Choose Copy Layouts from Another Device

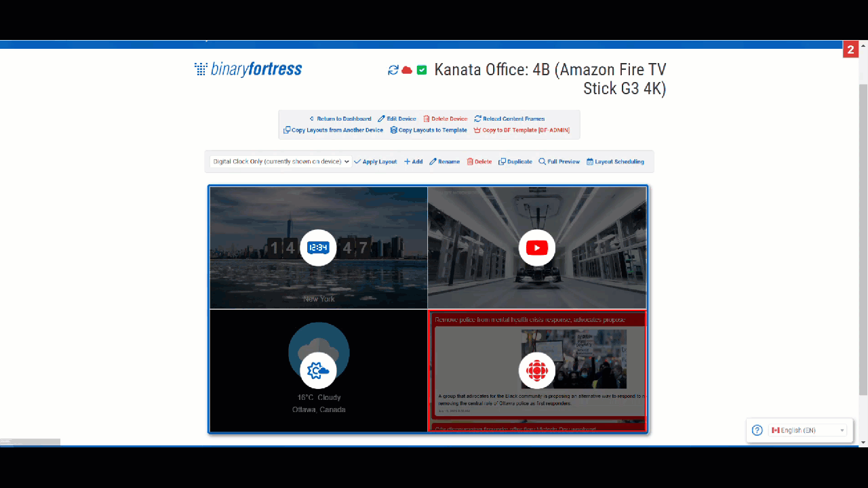pos(333,130)
